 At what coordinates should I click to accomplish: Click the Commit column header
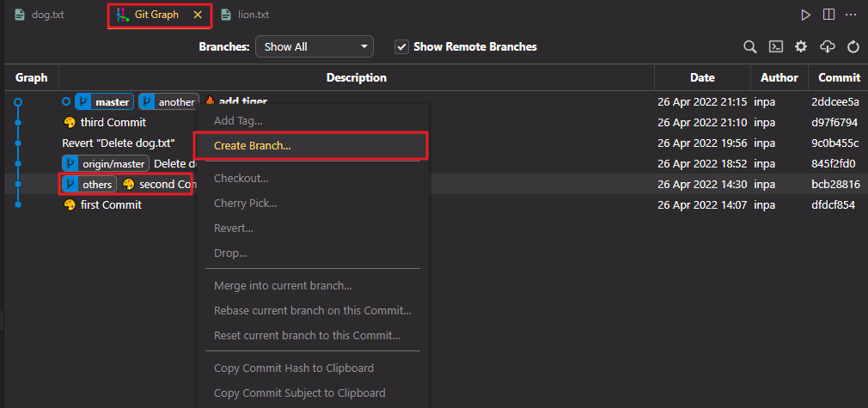pos(840,77)
